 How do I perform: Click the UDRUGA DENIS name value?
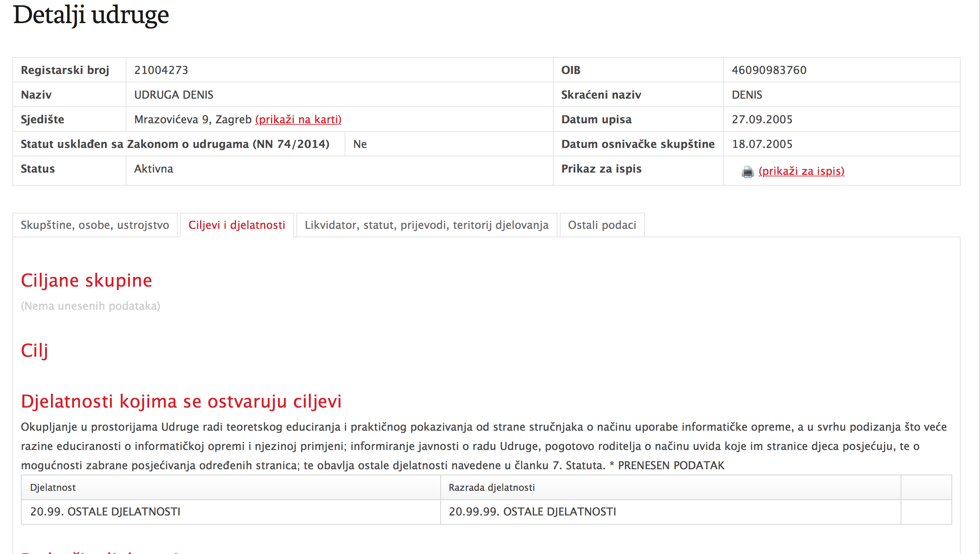click(173, 95)
